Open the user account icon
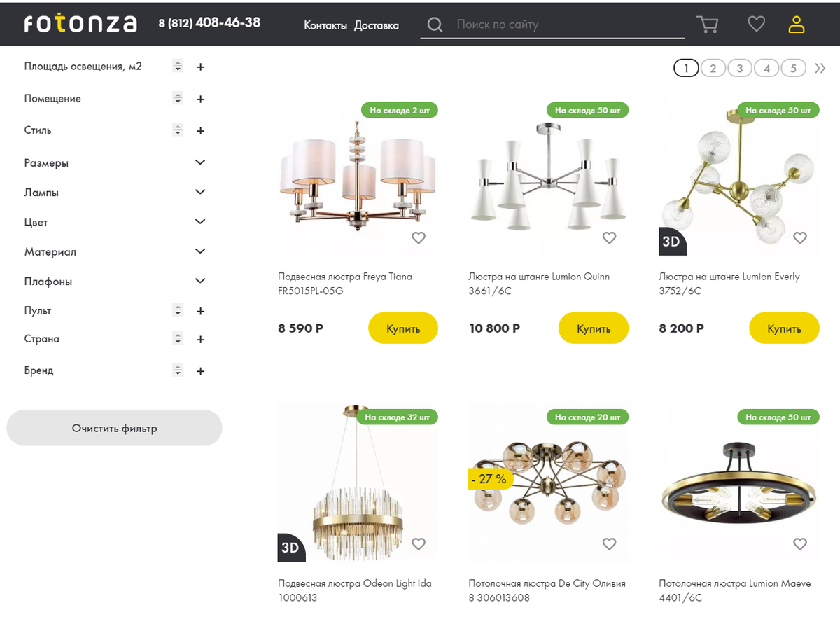This screenshot has width=840, height=617. coord(797,25)
